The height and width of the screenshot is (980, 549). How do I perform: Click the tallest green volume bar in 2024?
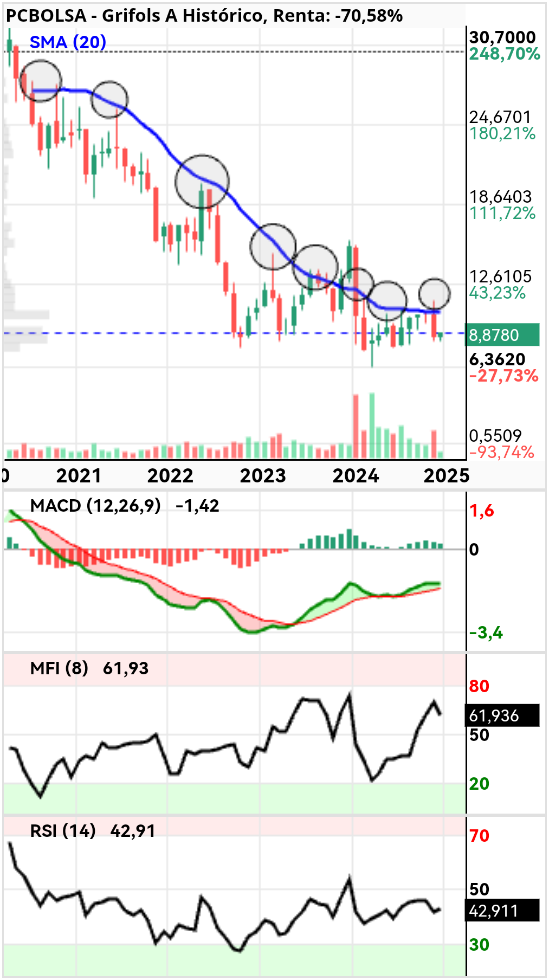372,426
